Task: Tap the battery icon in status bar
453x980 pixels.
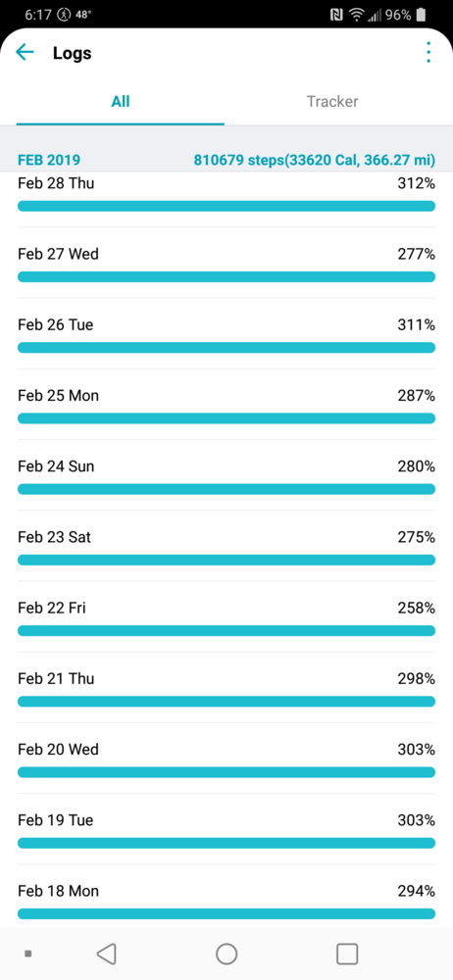Action: point(421,15)
